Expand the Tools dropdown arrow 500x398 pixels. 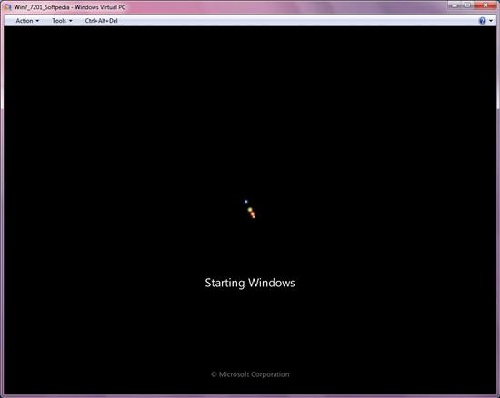pos(71,21)
